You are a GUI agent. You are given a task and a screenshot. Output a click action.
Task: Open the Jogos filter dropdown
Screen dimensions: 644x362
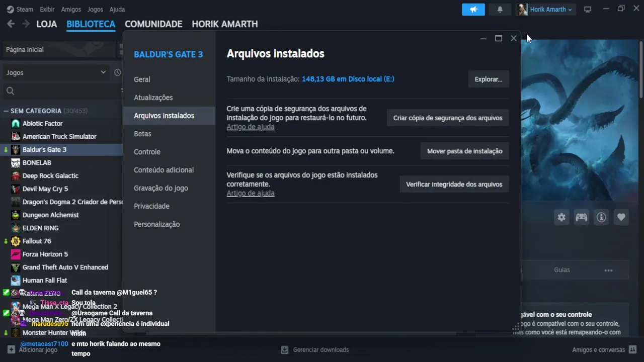point(56,72)
